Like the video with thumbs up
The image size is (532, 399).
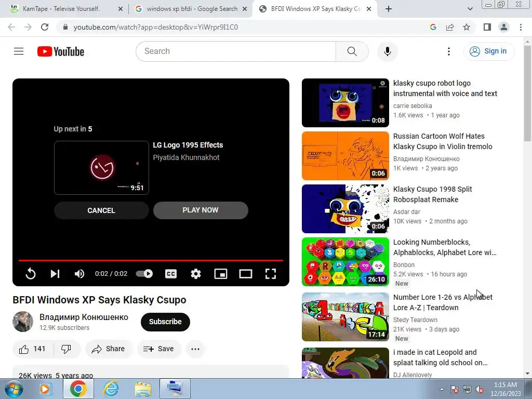(x=33, y=349)
